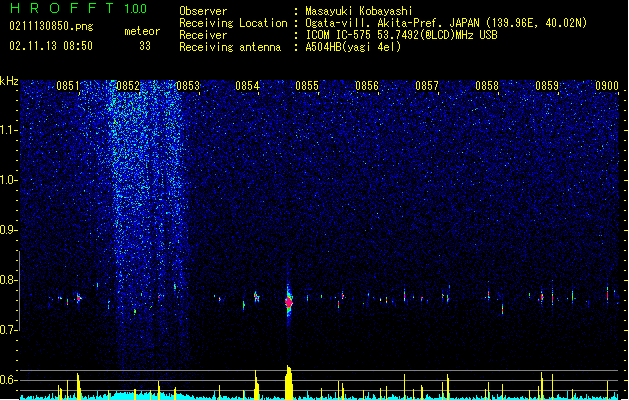Select the meteor count value 33
Screen dimensions: 629x400
(145, 46)
